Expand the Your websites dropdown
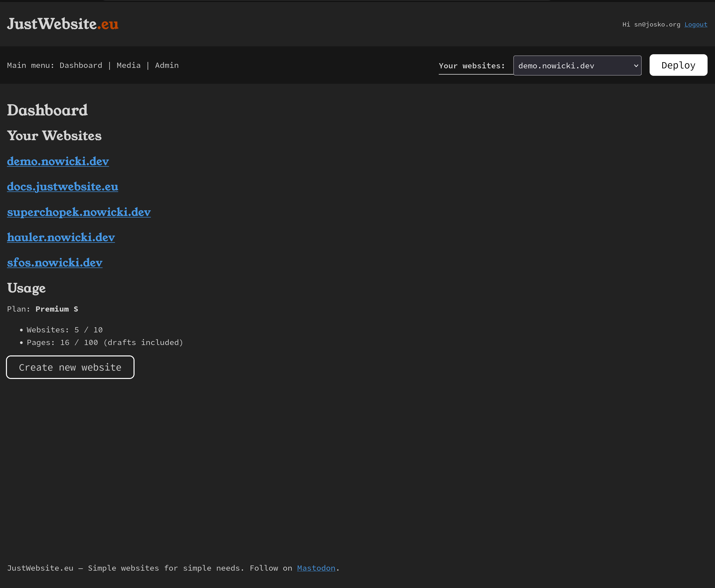 577,65
